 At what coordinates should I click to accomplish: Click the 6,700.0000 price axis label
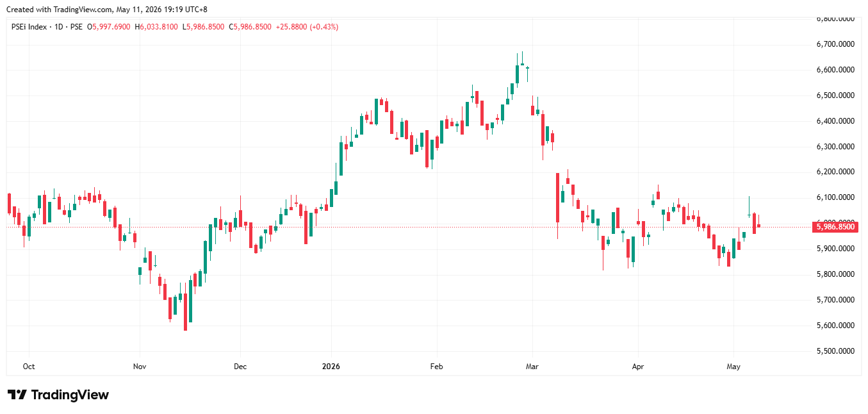click(x=835, y=44)
